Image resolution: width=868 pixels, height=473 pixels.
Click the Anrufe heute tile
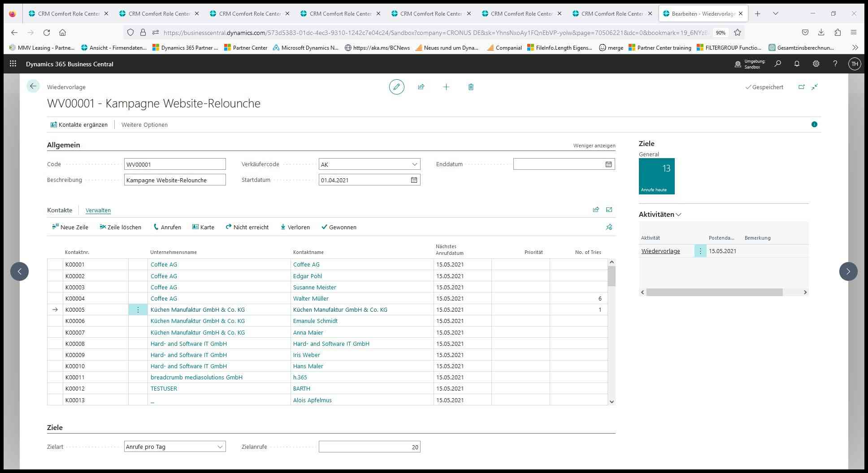click(656, 176)
